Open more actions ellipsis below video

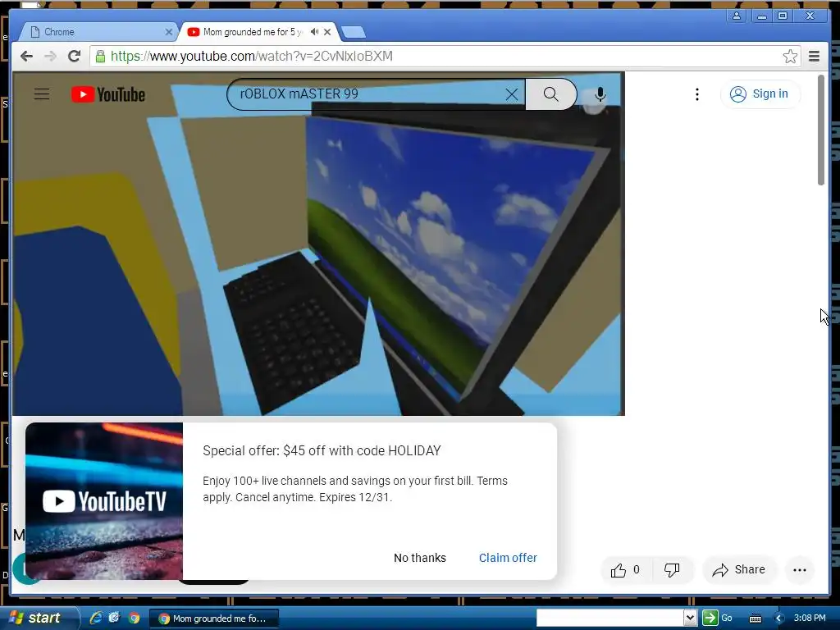(799, 570)
